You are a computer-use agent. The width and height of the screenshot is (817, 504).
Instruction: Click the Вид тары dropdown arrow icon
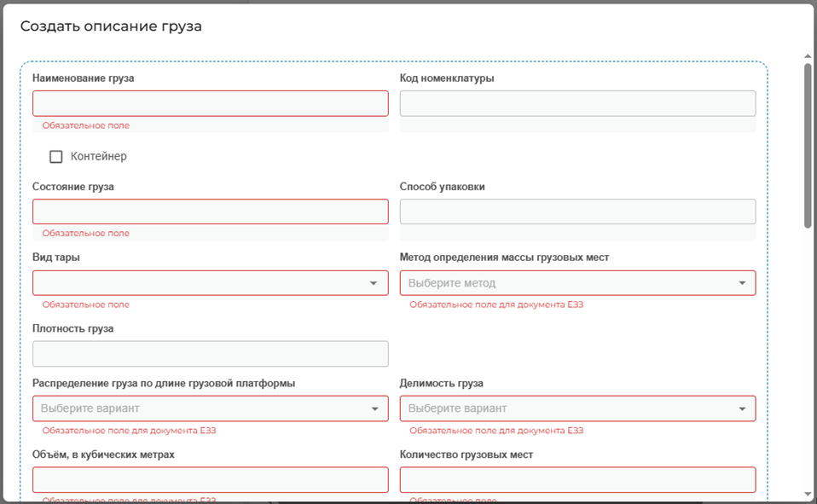coord(373,283)
